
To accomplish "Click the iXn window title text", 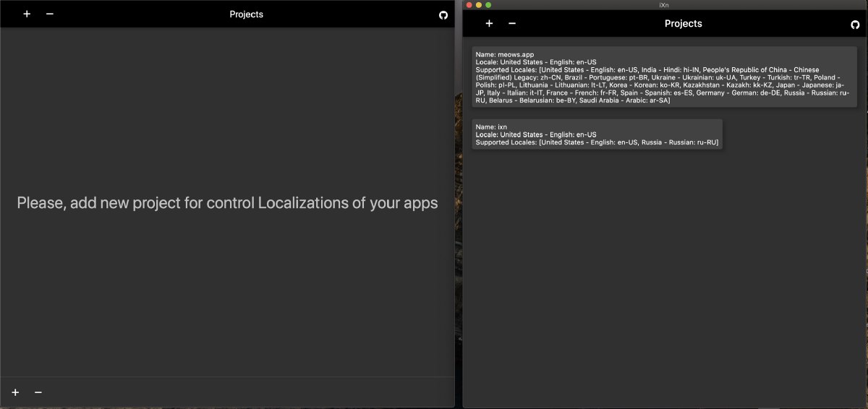I will tap(664, 5).
